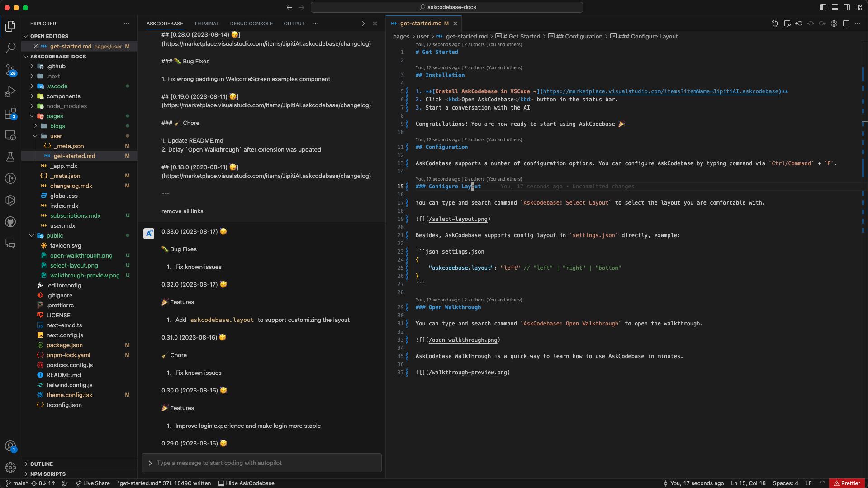Expand the blogs folder

pyautogui.click(x=57, y=126)
